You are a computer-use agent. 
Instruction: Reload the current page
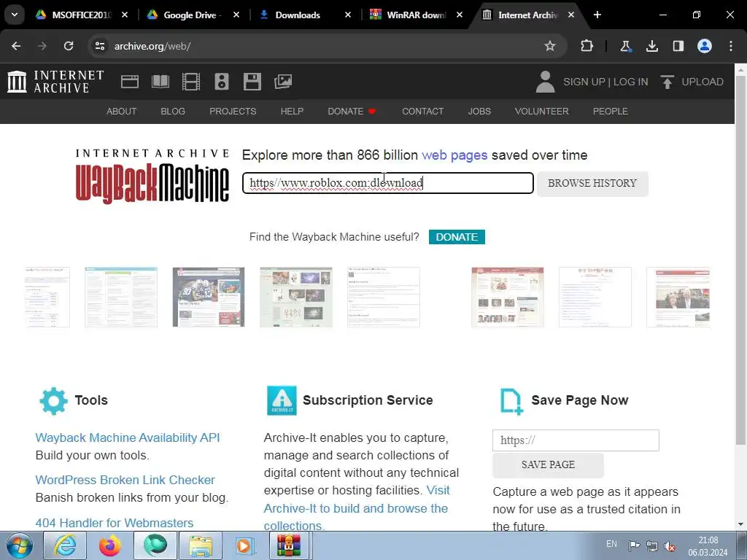[69, 46]
